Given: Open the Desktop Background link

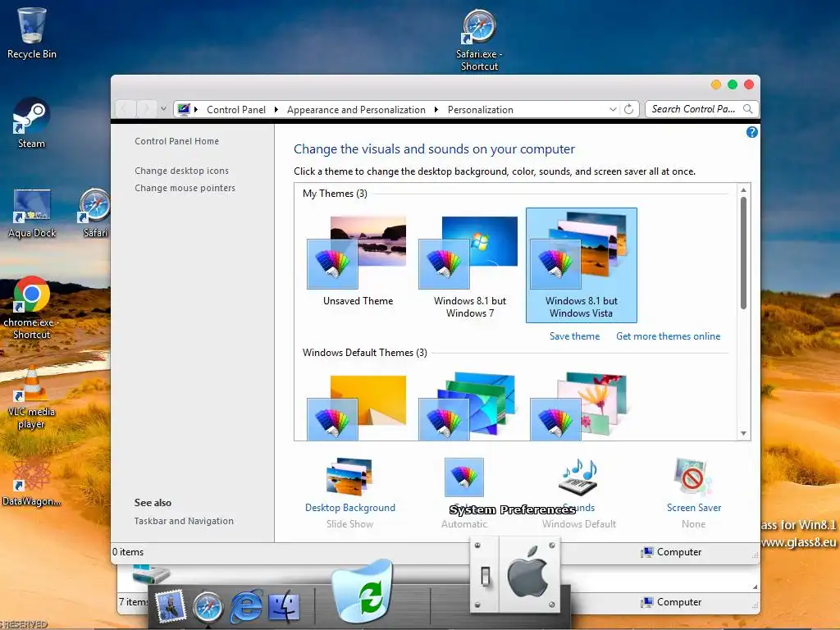Looking at the screenshot, I should tap(349, 507).
